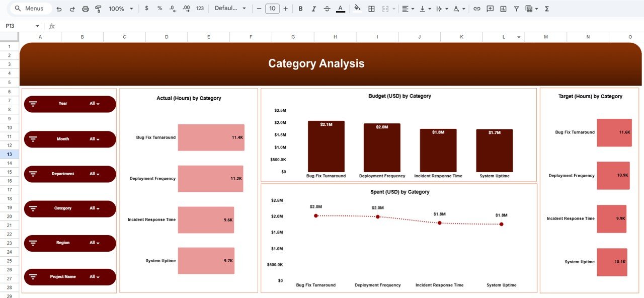Click the Decrease decimal places icon
Image resolution: width=644 pixels, height=298 pixels.
(x=171, y=9)
